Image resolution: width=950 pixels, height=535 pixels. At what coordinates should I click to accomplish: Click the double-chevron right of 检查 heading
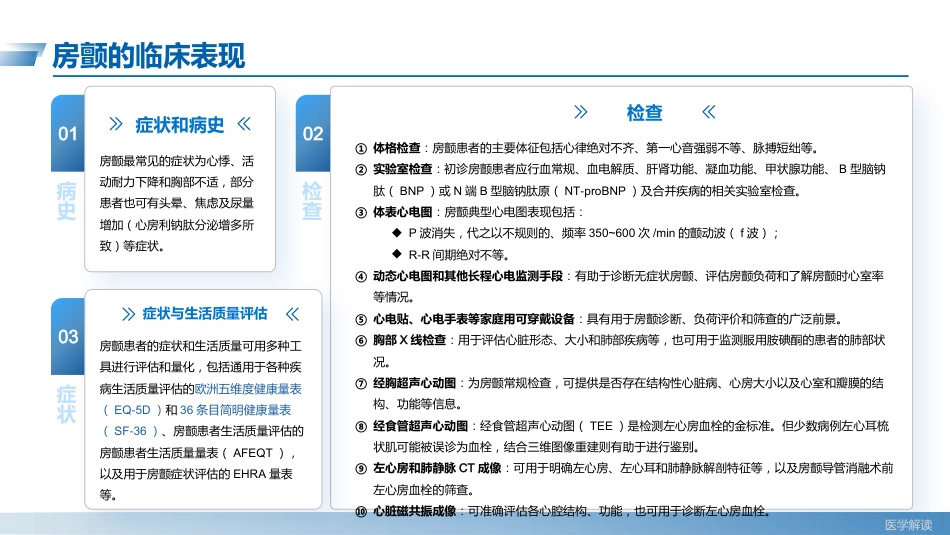click(709, 111)
